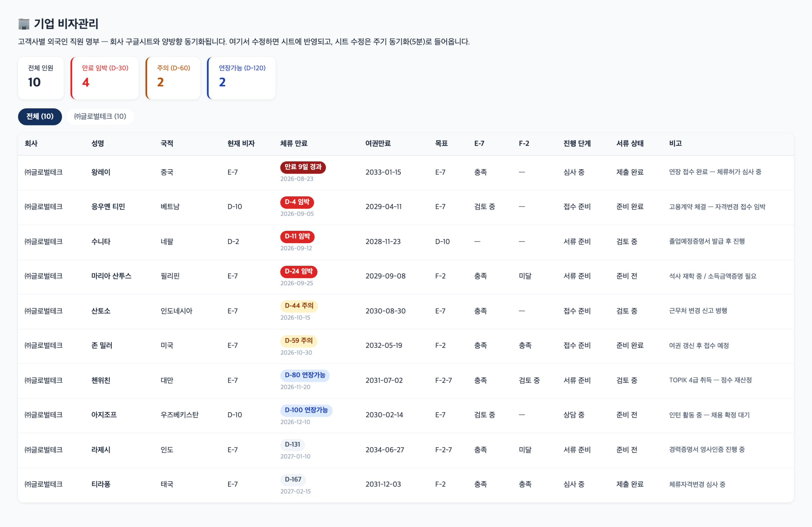The image size is (812, 527).
Task: Click the 체류 만료 column header
Action: point(294,143)
